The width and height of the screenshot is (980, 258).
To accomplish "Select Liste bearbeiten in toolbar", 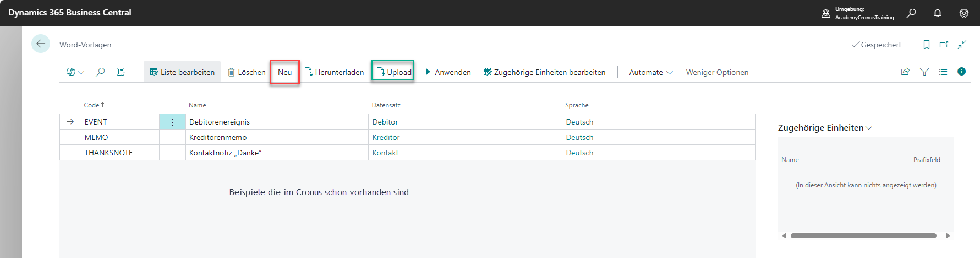I will tap(182, 72).
